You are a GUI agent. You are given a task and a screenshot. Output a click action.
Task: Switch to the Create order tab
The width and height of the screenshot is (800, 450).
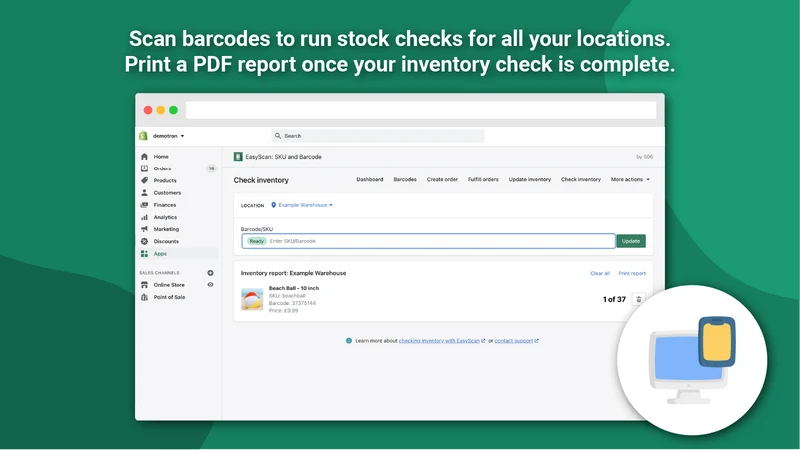(442, 180)
